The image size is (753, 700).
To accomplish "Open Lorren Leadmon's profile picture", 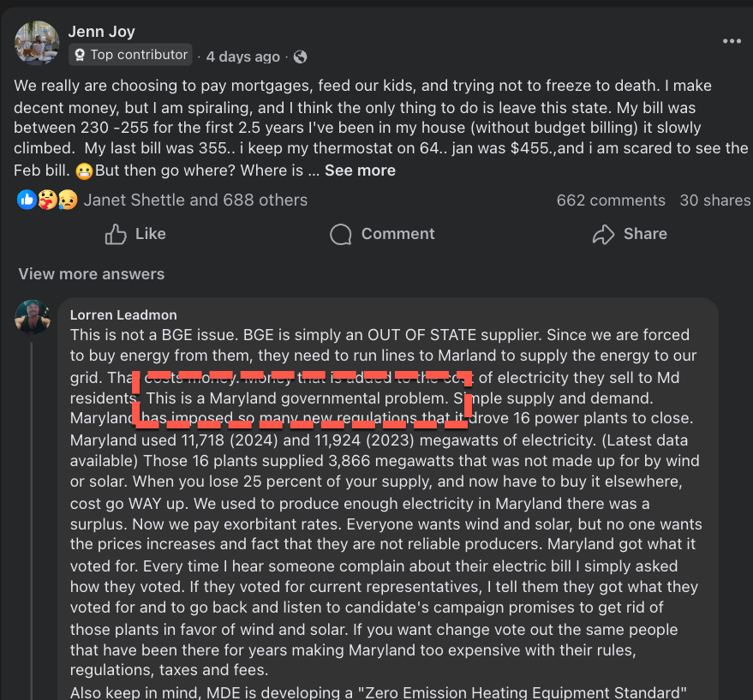I will click(33, 317).
